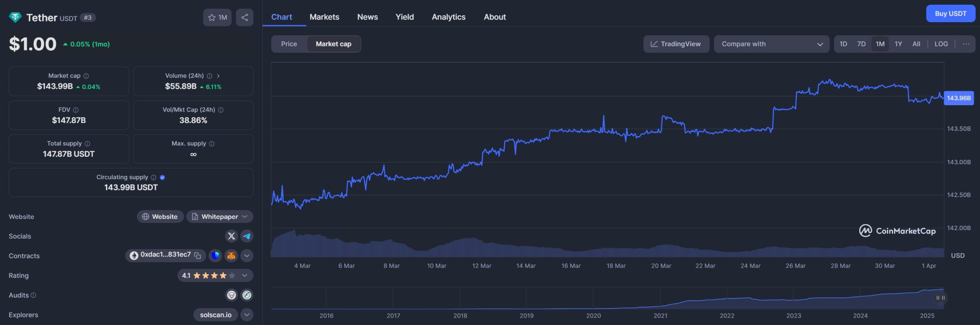This screenshot has width=980, height=325.
Task: Click the document icon on Whitepaper
Action: pyautogui.click(x=195, y=217)
